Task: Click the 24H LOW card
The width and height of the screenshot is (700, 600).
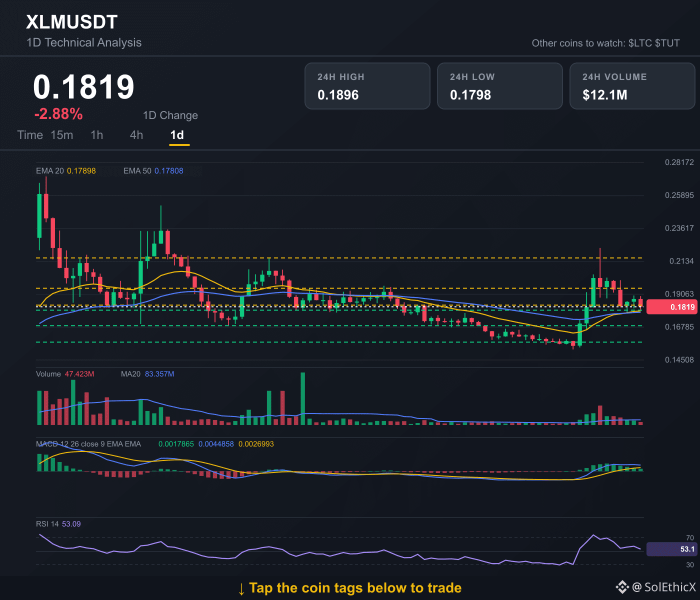Action: click(x=500, y=86)
